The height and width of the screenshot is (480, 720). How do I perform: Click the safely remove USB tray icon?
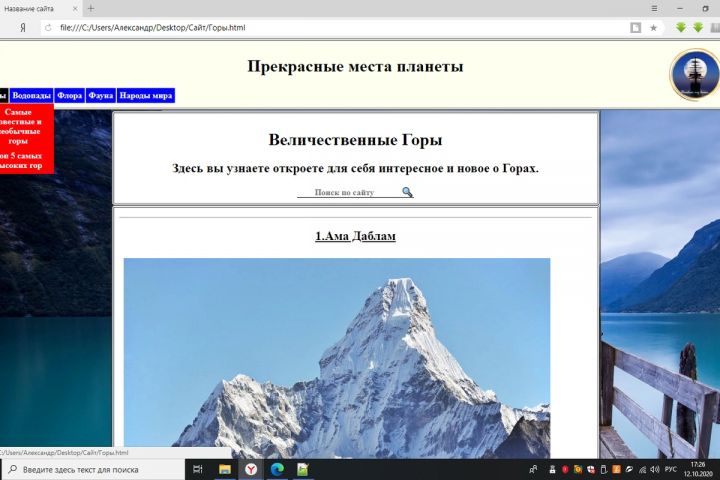(604, 469)
